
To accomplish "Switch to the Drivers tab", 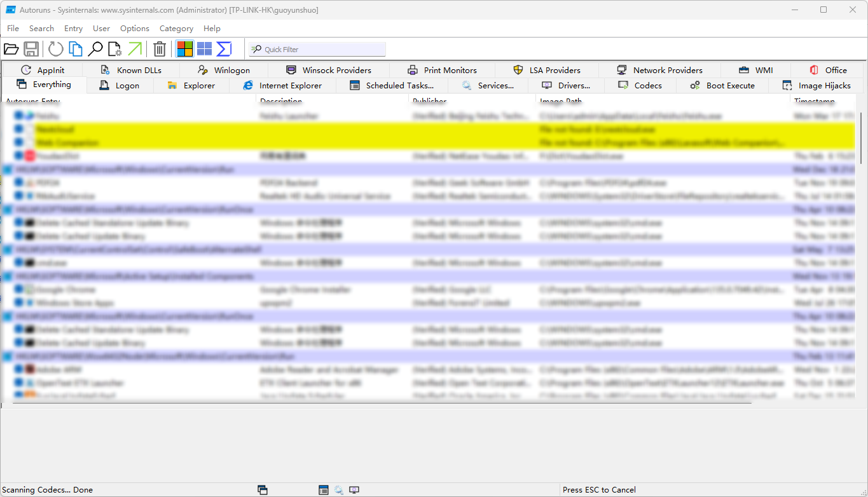I will click(566, 85).
